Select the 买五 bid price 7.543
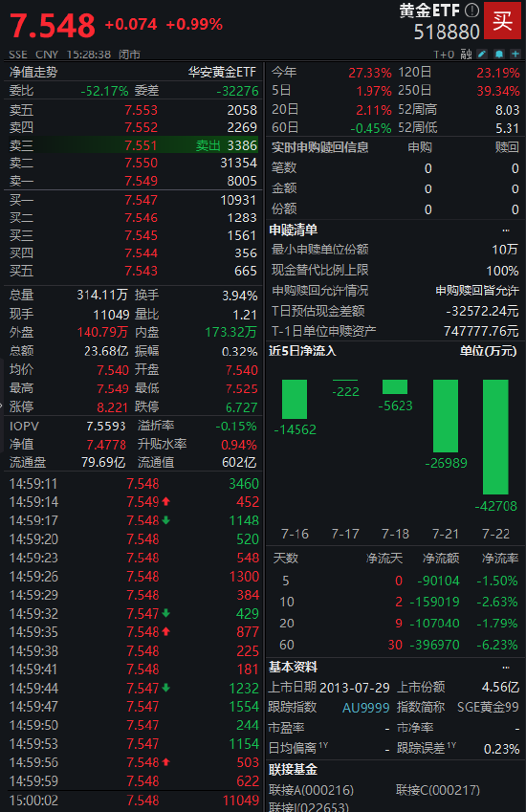 pos(141,271)
